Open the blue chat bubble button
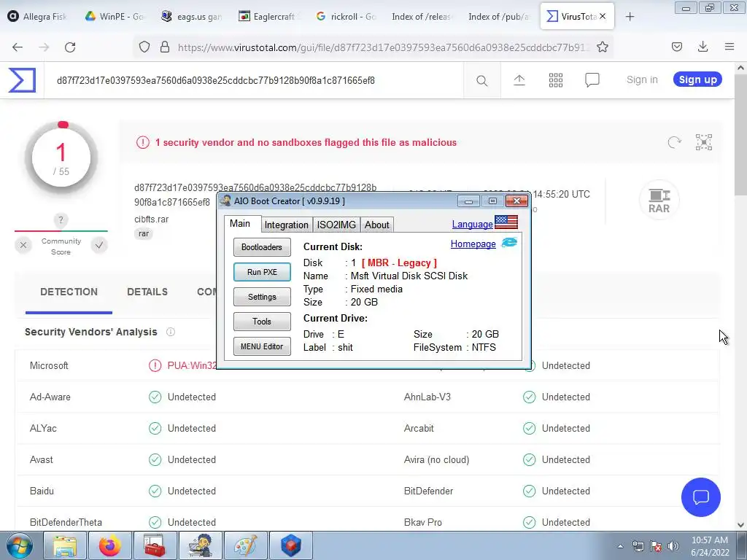Screen dimensions: 747x560 click(701, 497)
